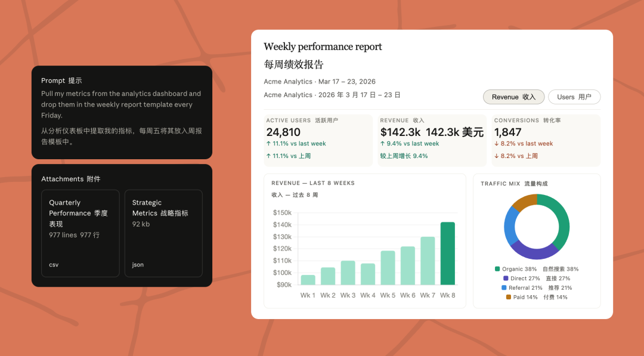This screenshot has width=644, height=356.
Task: Click the blue Referral legend swatch
Action: point(504,288)
